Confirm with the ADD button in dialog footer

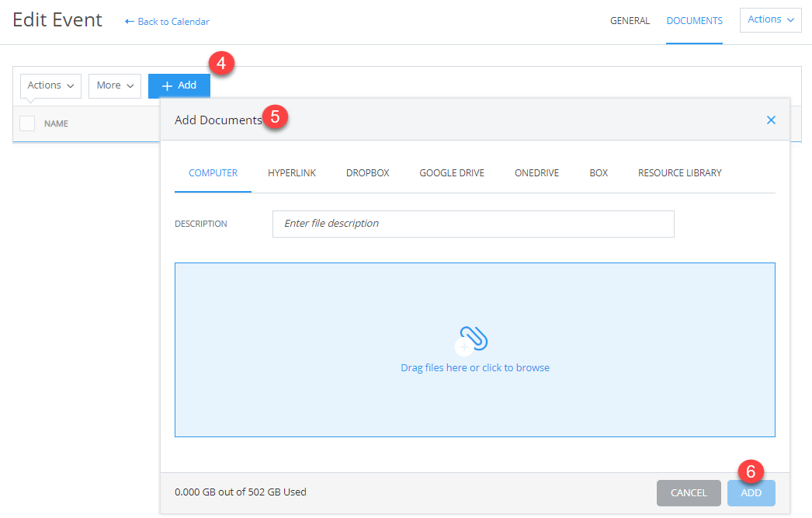(x=751, y=492)
